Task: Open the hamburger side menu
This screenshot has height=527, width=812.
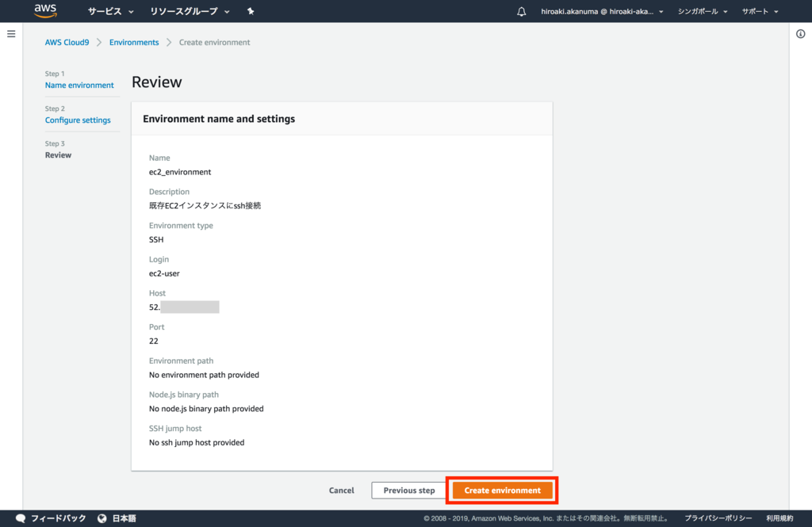Action: pos(11,34)
